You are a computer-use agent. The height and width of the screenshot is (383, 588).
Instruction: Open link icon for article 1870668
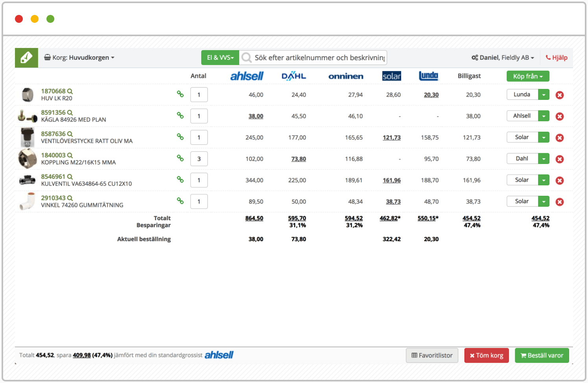tap(180, 94)
